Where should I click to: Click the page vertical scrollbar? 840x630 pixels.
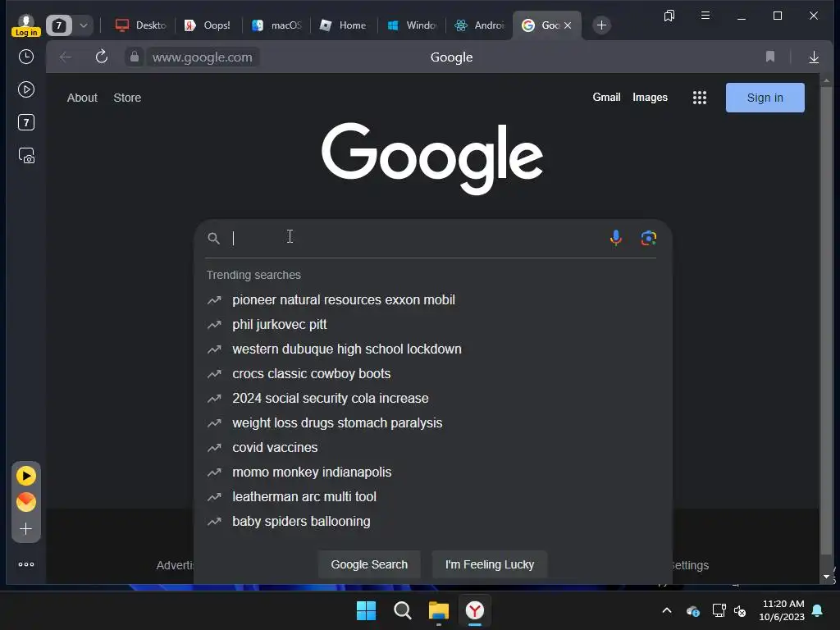click(x=826, y=322)
